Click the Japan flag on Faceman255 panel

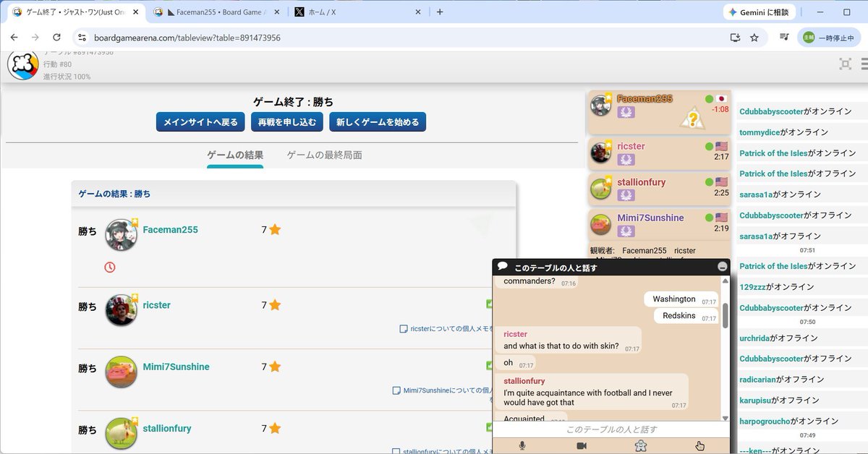click(721, 99)
